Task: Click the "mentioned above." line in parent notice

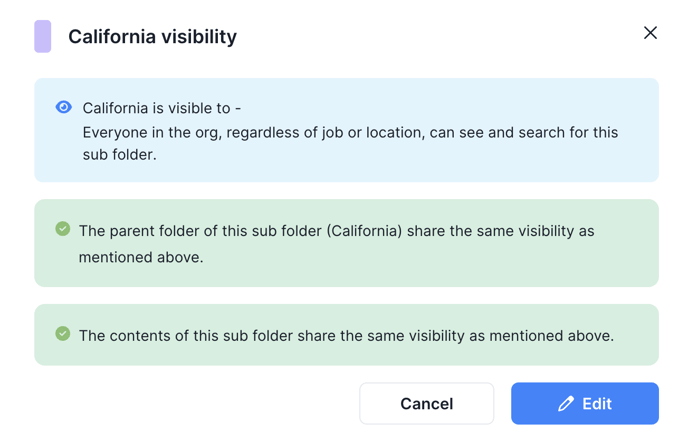Action: tap(141, 257)
